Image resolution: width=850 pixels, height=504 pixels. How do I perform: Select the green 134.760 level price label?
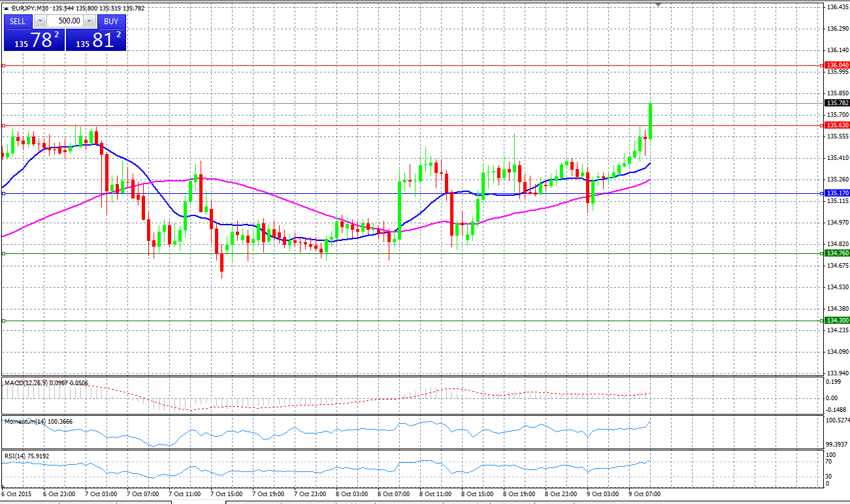(x=837, y=253)
